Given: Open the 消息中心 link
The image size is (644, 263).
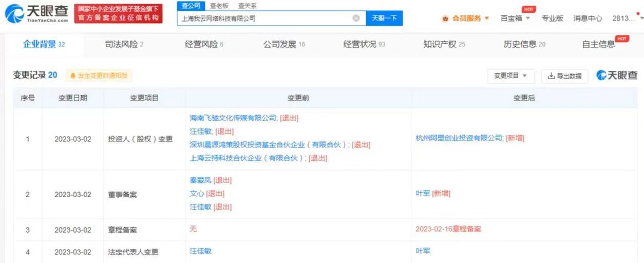Looking at the screenshot, I should click(588, 18).
